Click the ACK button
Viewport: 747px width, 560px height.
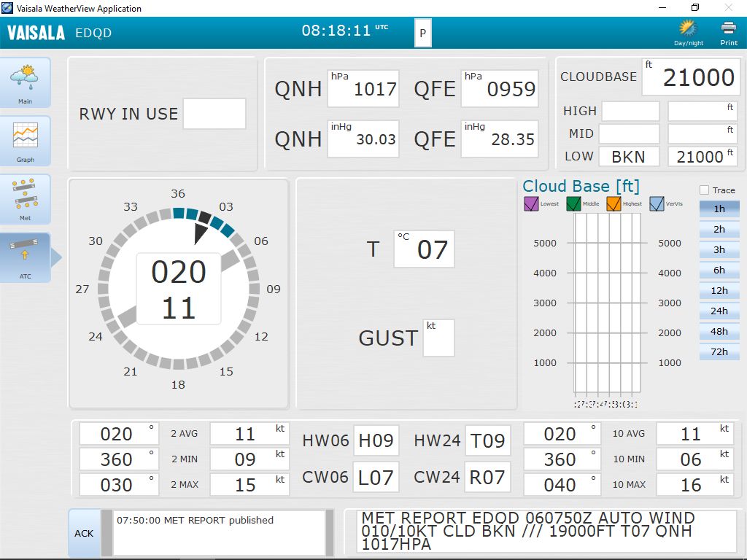[85, 533]
